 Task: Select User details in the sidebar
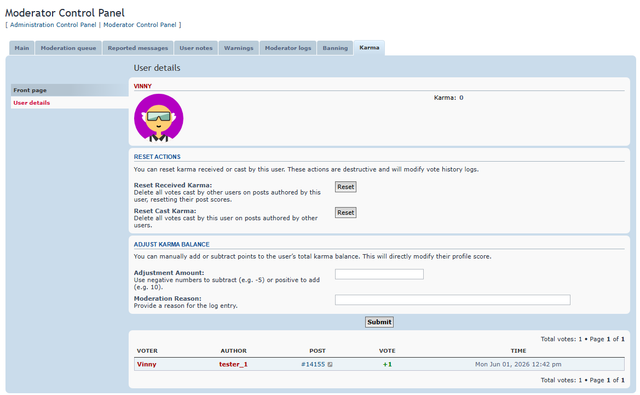click(69, 103)
